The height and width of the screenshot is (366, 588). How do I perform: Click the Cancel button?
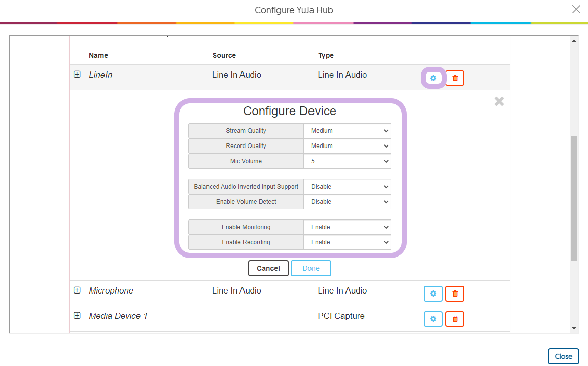point(268,268)
